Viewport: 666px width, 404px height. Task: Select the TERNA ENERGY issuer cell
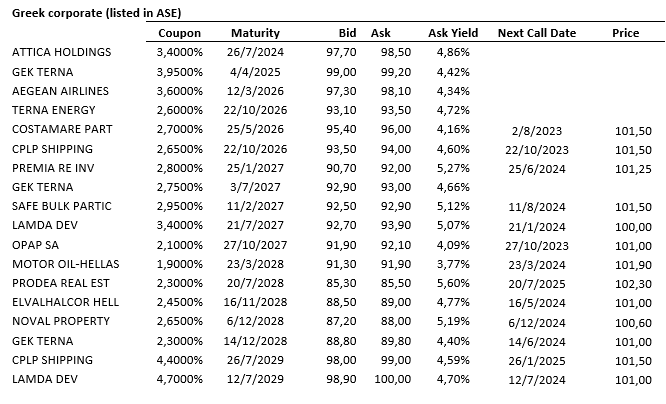click(x=54, y=110)
